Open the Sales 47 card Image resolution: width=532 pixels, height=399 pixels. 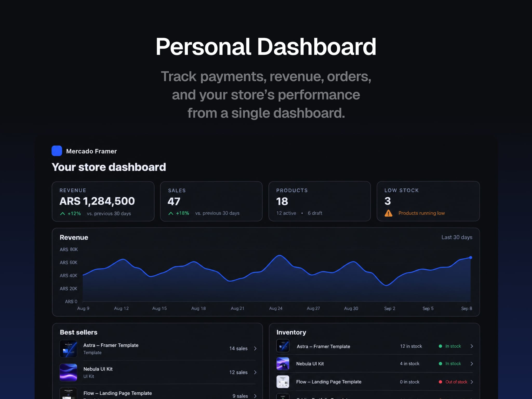[211, 201]
